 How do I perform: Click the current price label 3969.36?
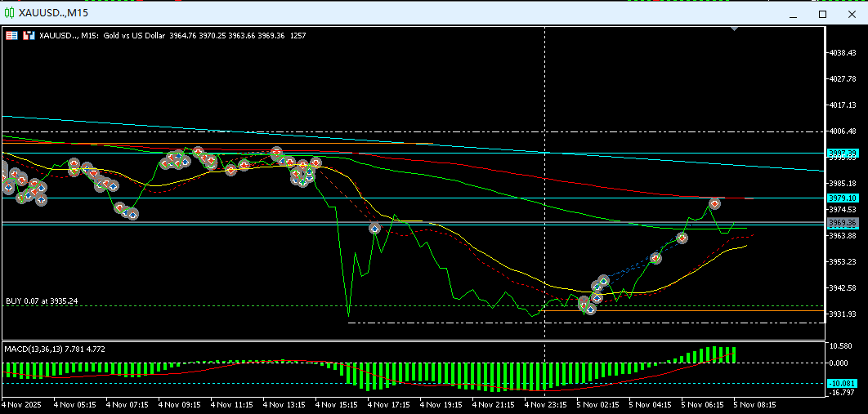[x=842, y=223]
